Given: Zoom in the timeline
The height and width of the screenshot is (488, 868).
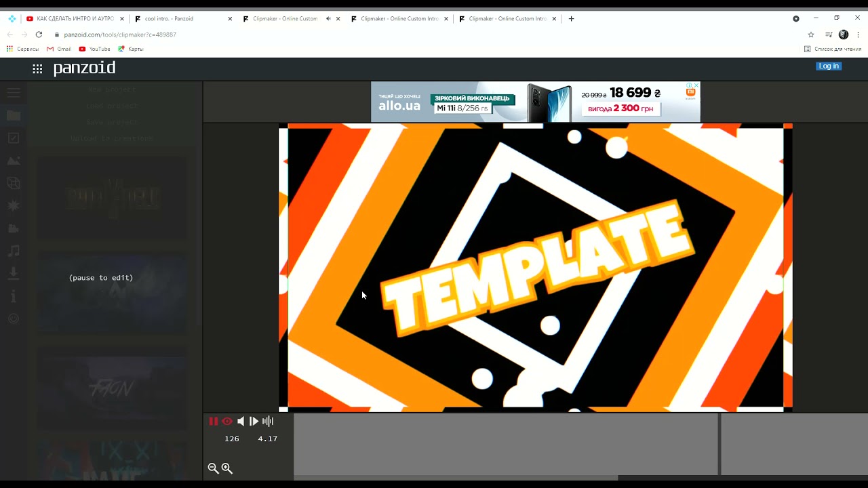Looking at the screenshot, I should (227, 468).
